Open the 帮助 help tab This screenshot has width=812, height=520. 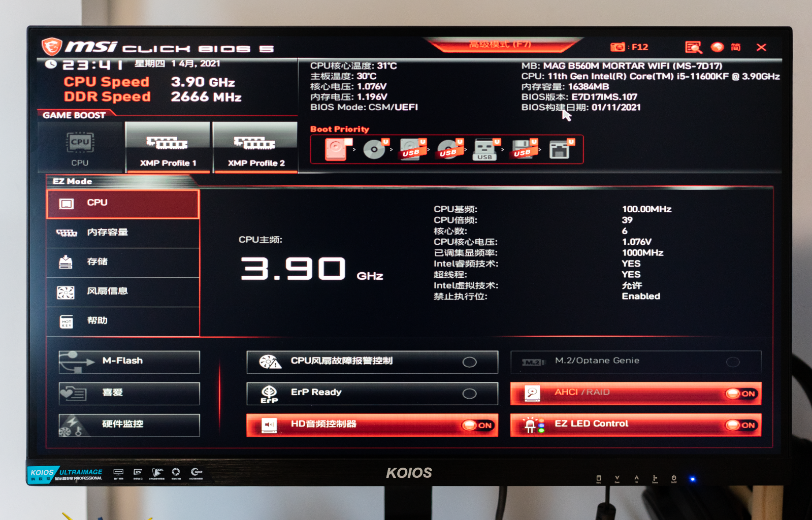pos(123,321)
